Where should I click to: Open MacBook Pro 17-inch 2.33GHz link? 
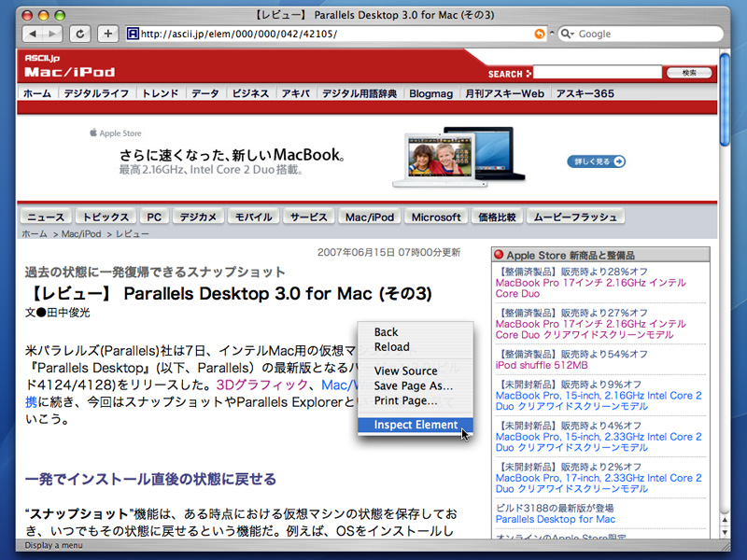pos(599,483)
